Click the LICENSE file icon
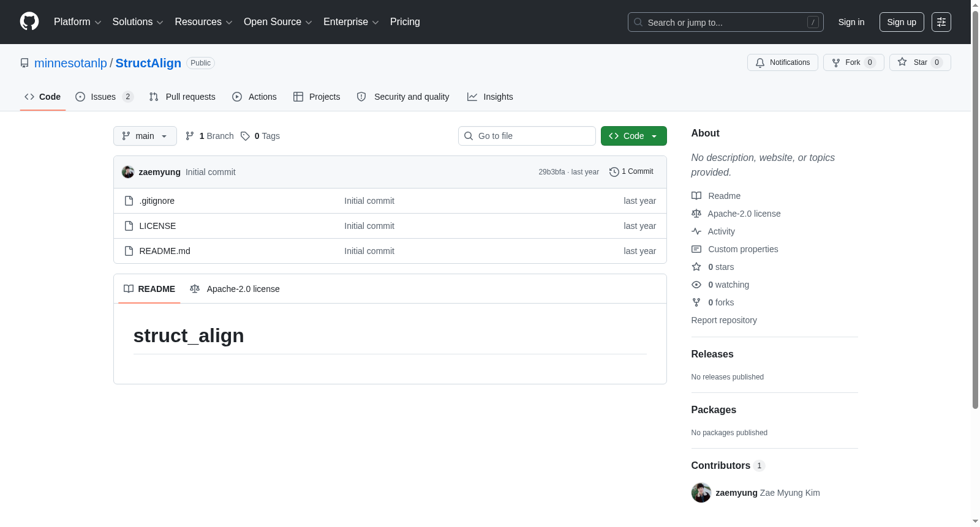This screenshot has width=980, height=527. pyautogui.click(x=129, y=226)
